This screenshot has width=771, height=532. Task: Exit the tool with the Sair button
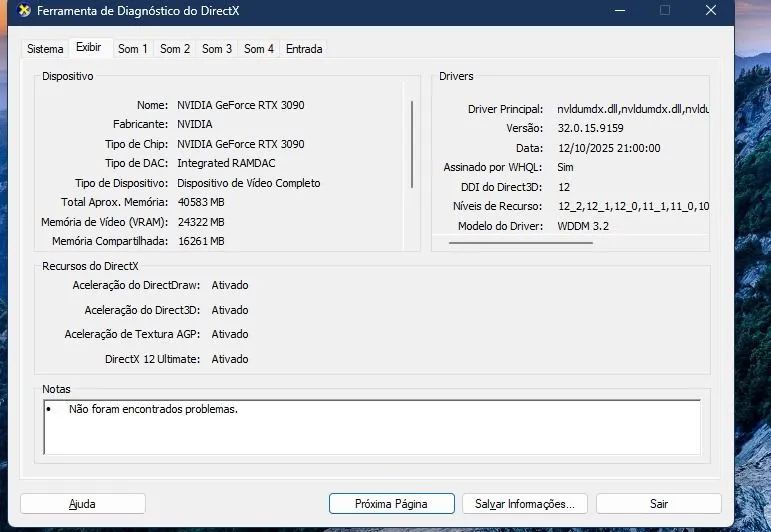coord(658,504)
